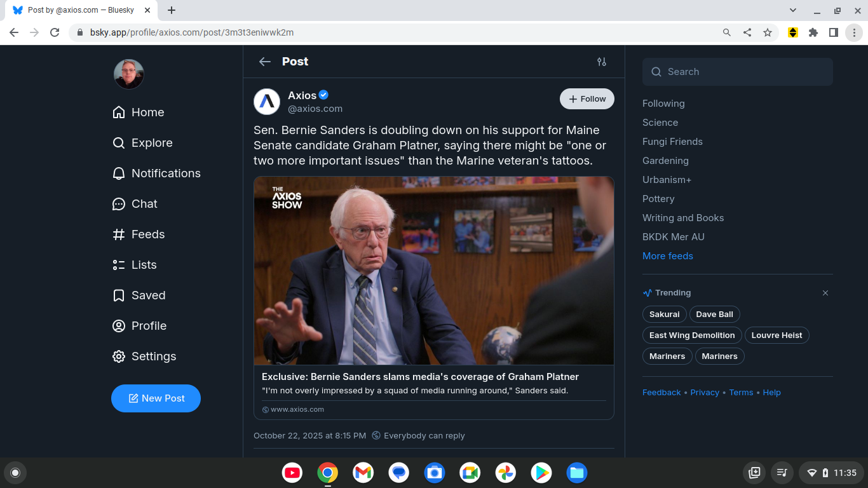The image size is (868, 488).
Task: Click the URL in the address bar
Action: 192,32
